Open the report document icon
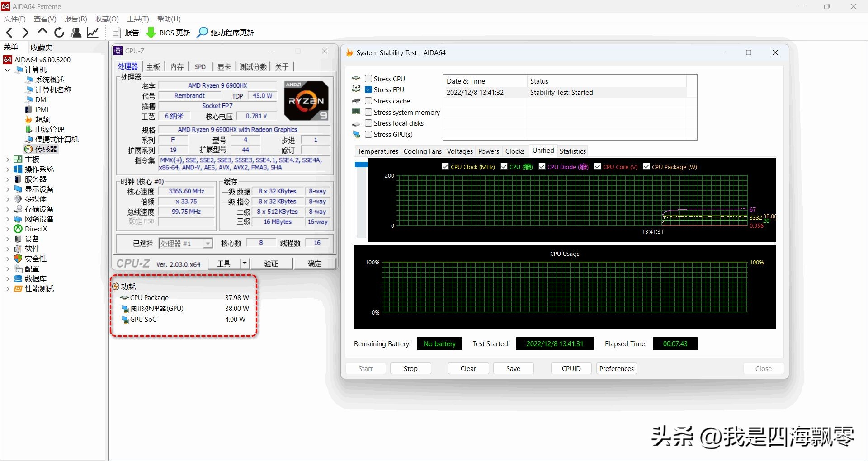868x461 pixels. 117,33
